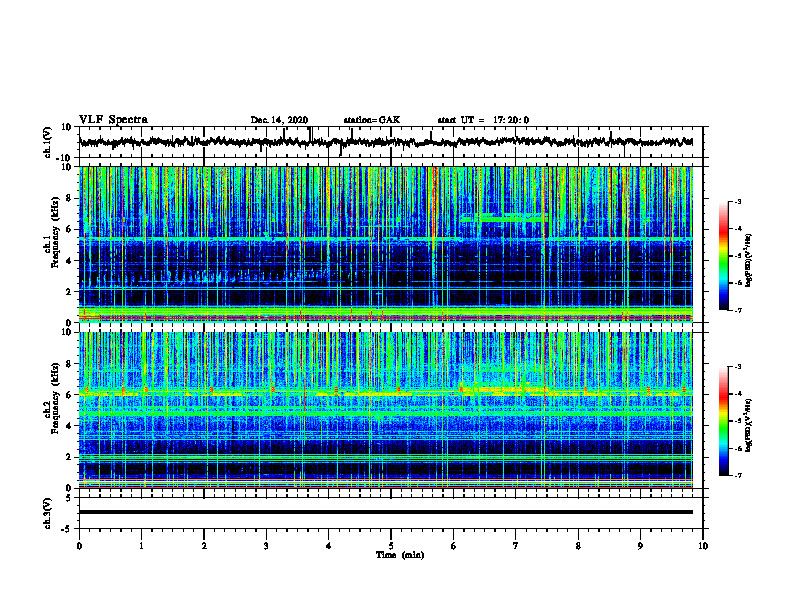Click time axis tick label "2"
Screen dimensions: 792x612
tap(204, 546)
